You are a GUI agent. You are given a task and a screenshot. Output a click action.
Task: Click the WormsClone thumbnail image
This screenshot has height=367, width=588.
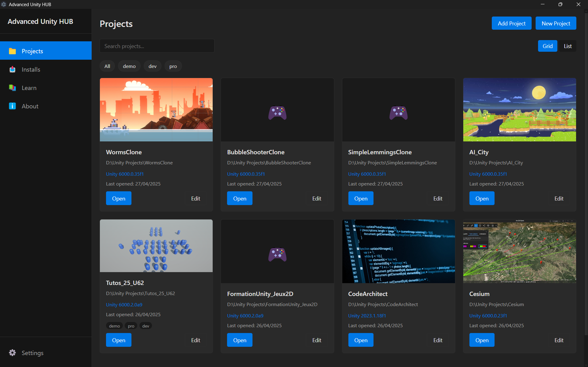click(x=156, y=110)
